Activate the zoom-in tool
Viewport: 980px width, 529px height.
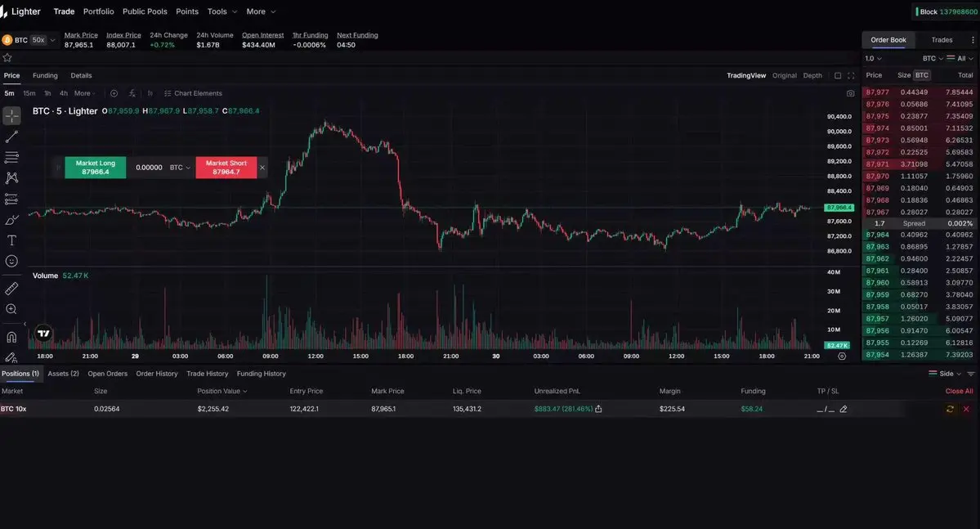(x=11, y=309)
